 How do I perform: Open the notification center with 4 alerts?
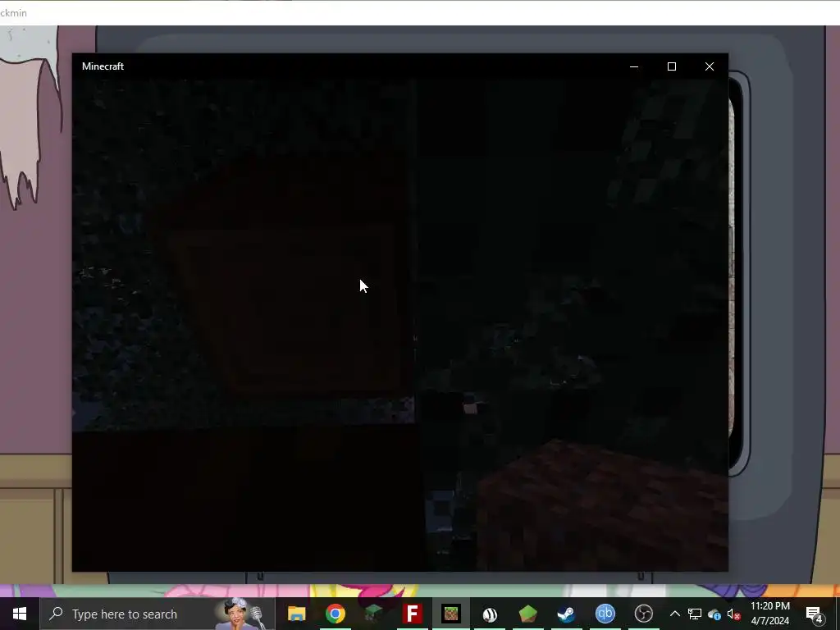(x=815, y=614)
